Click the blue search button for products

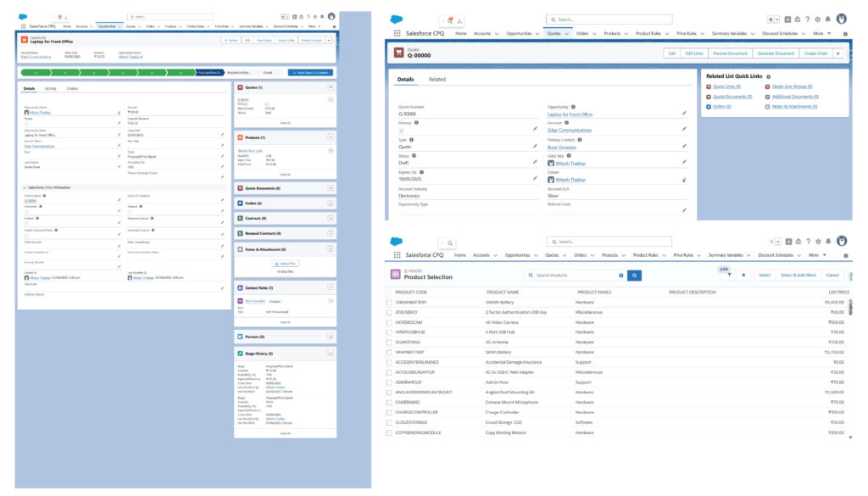coord(634,275)
